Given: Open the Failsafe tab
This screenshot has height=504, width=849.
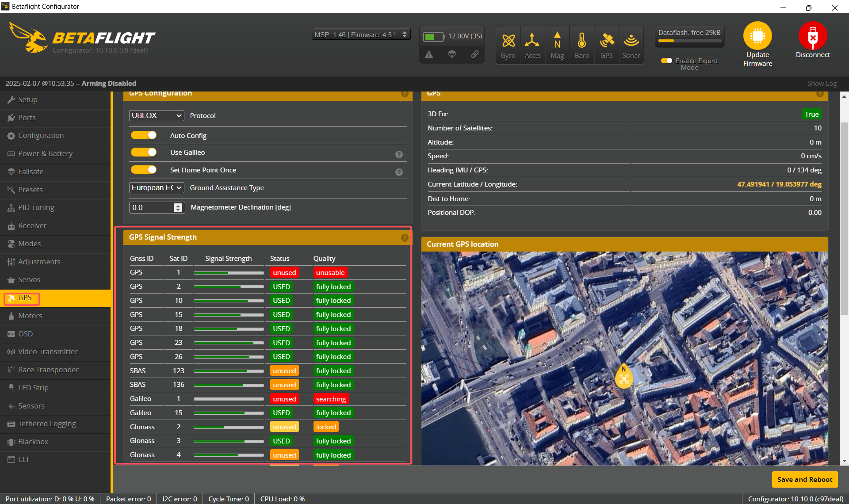Looking at the screenshot, I should tap(55, 172).
